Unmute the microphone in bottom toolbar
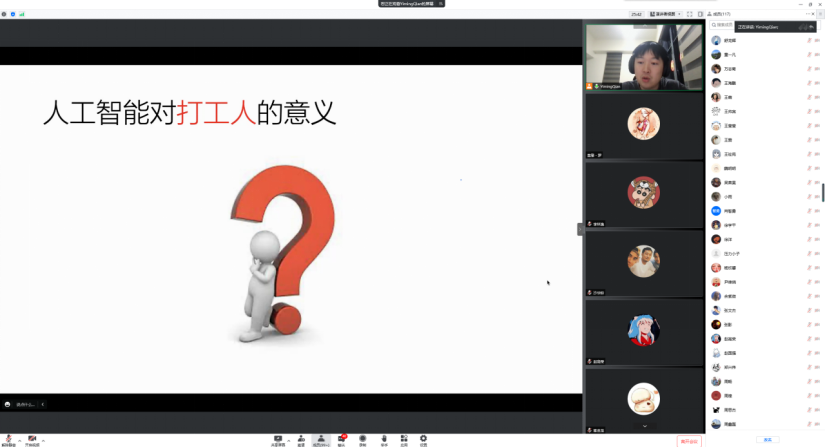This screenshot has height=447, width=825. coord(8,438)
